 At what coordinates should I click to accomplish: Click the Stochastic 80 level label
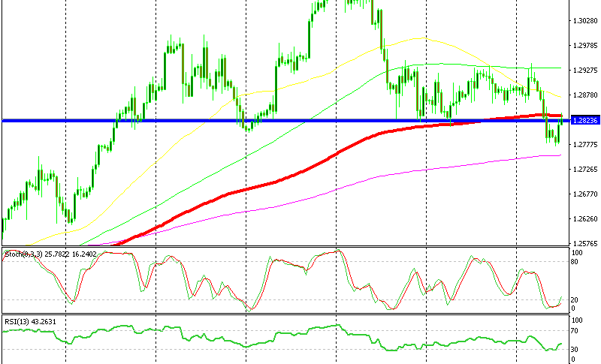click(574, 262)
